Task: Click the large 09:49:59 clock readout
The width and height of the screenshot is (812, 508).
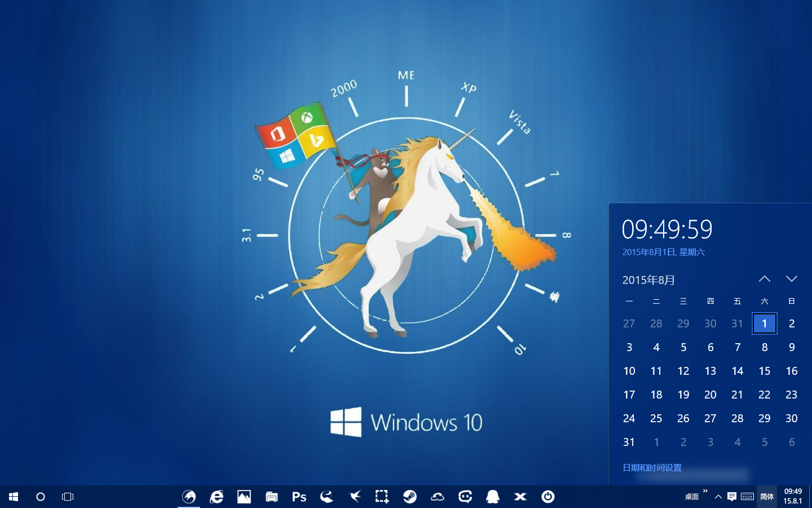Action: click(x=667, y=229)
